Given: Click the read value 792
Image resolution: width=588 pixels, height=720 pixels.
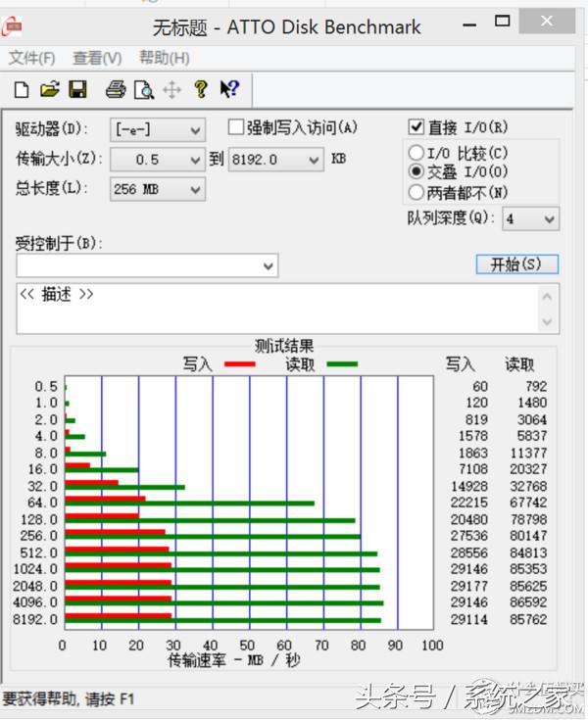Looking at the screenshot, I should tap(536, 386).
